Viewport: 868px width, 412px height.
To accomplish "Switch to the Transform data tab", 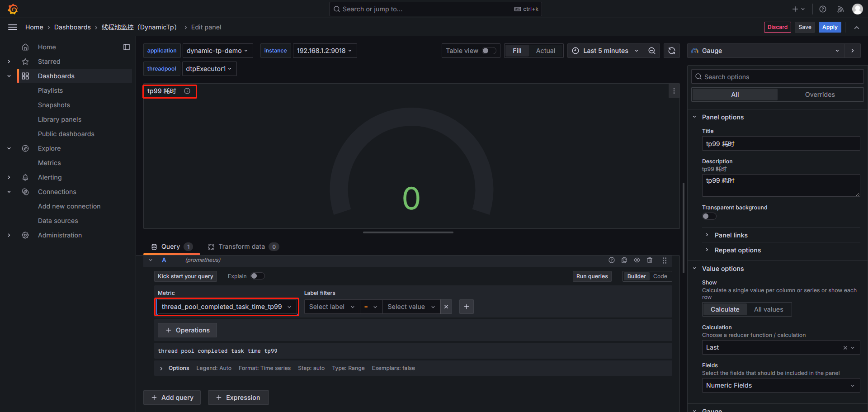I will pyautogui.click(x=242, y=246).
